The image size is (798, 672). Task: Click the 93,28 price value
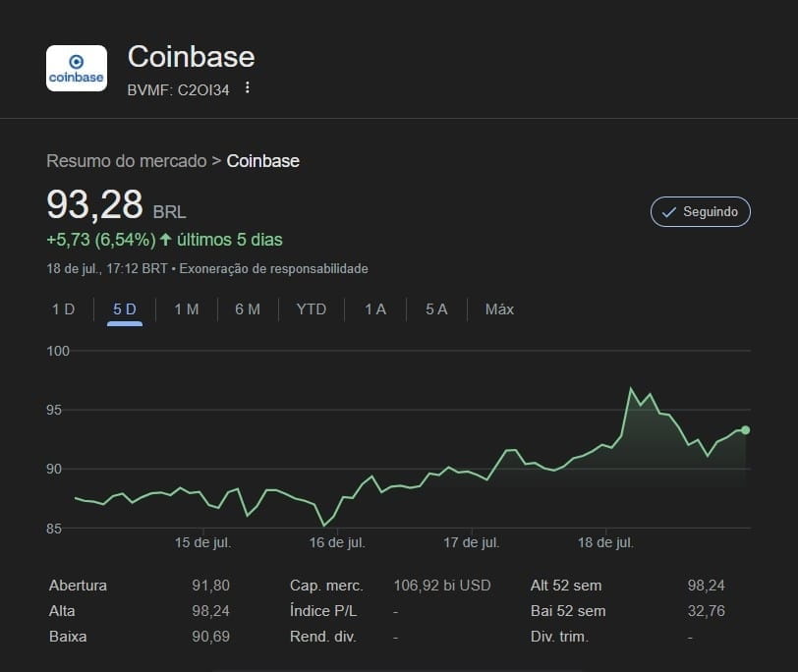point(94,204)
